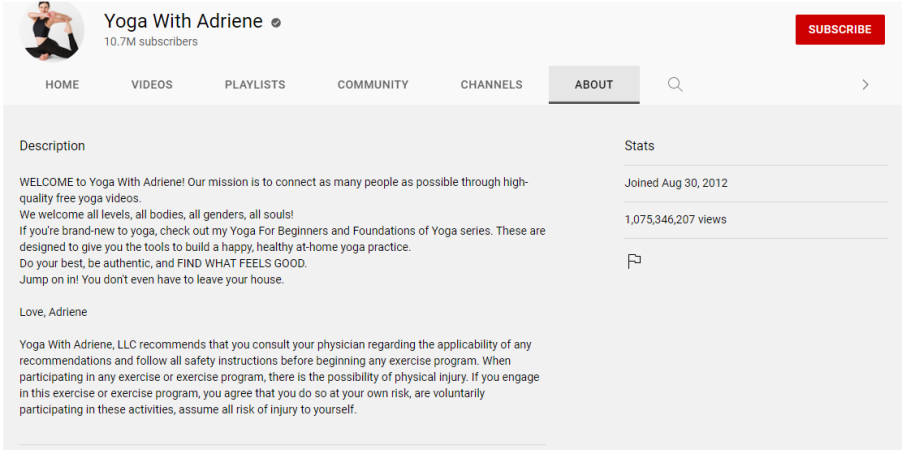Switch to the HOME tab

pyautogui.click(x=62, y=85)
